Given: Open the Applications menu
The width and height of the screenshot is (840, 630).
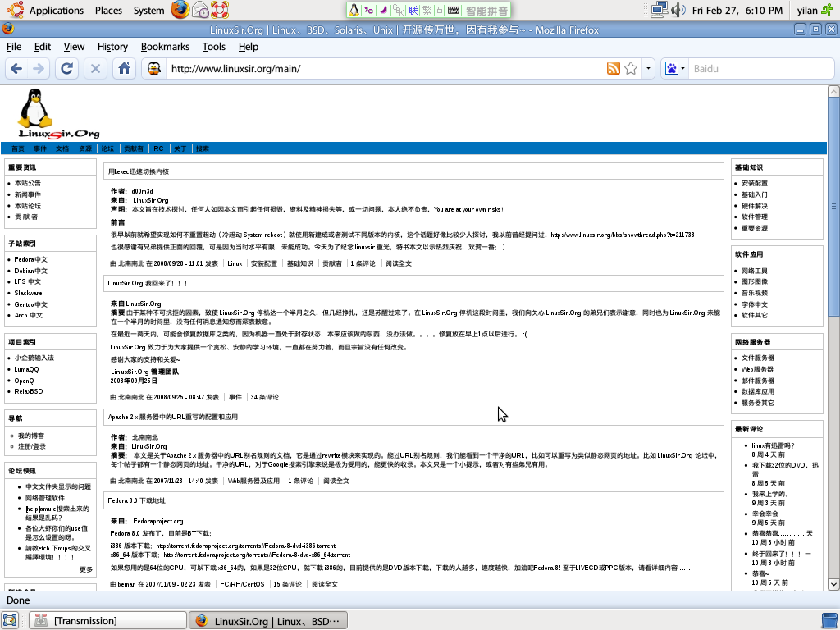Looking at the screenshot, I should point(57,10).
